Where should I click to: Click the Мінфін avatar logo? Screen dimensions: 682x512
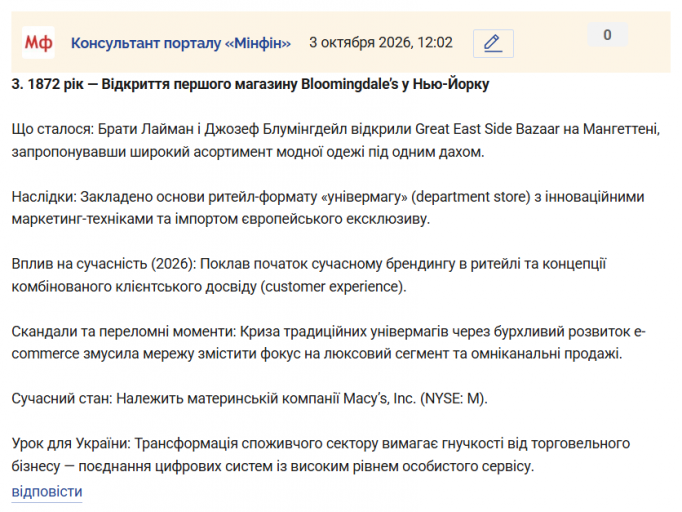pos(38,43)
